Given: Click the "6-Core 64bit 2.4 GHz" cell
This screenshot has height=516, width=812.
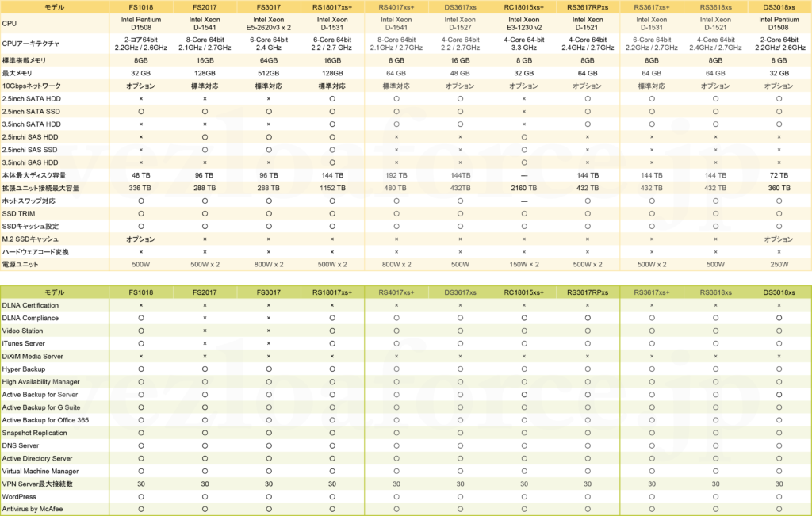Looking at the screenshot, I should coord(268,44).
